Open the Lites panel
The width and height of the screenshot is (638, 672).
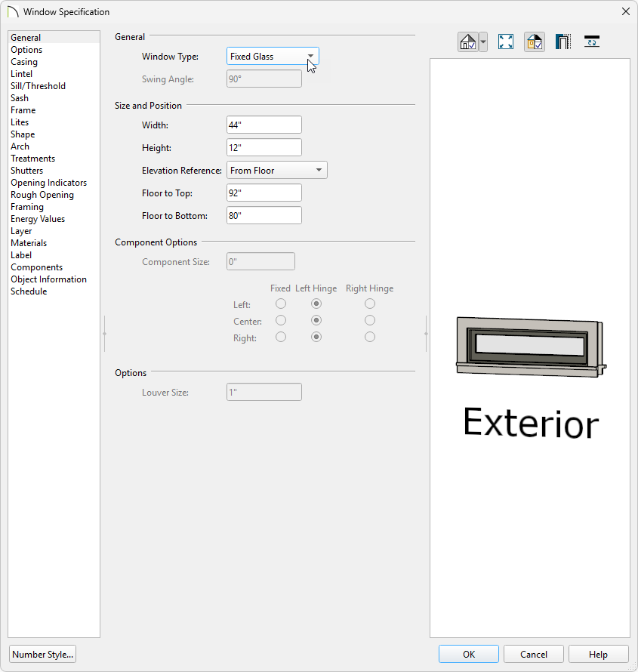54,122
